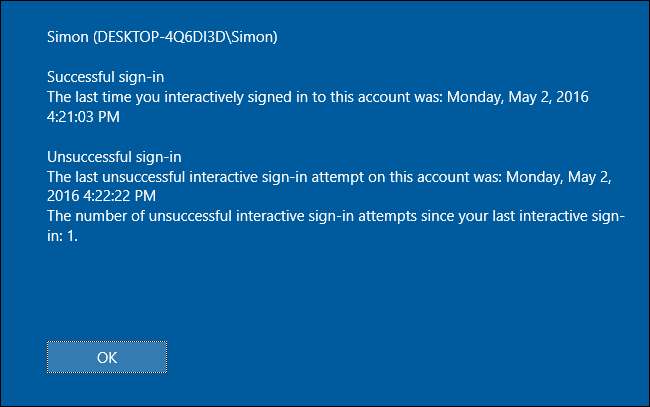The image size is (650, 407).
Task: Click "The last time you" at the line start
Action: click(101, 96)
